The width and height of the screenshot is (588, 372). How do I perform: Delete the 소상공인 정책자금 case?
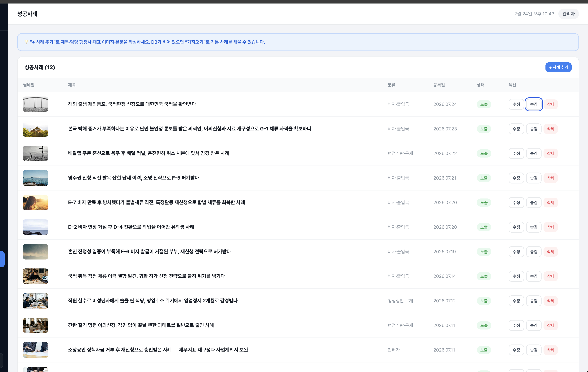pyautogui.click(x=550, y=350)
